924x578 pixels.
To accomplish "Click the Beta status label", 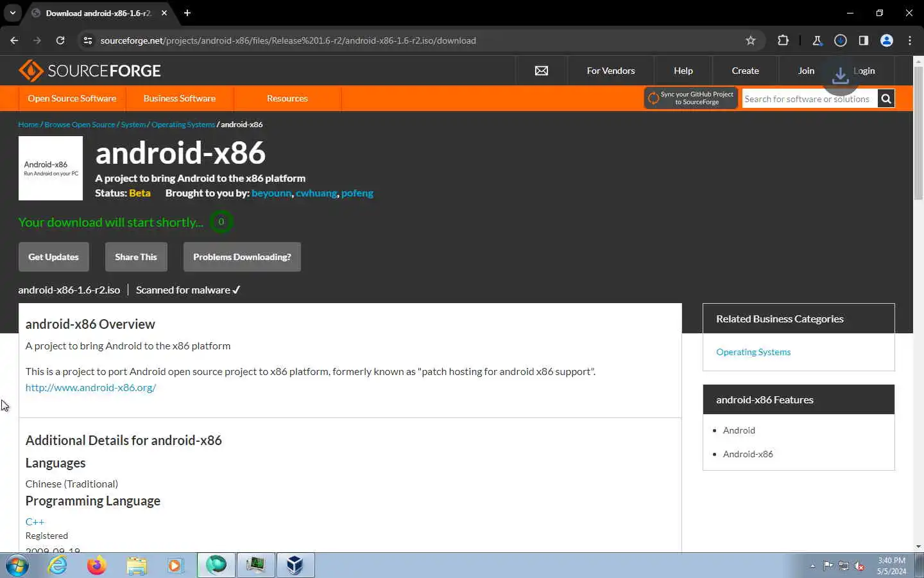I will [x=140, y=193].
